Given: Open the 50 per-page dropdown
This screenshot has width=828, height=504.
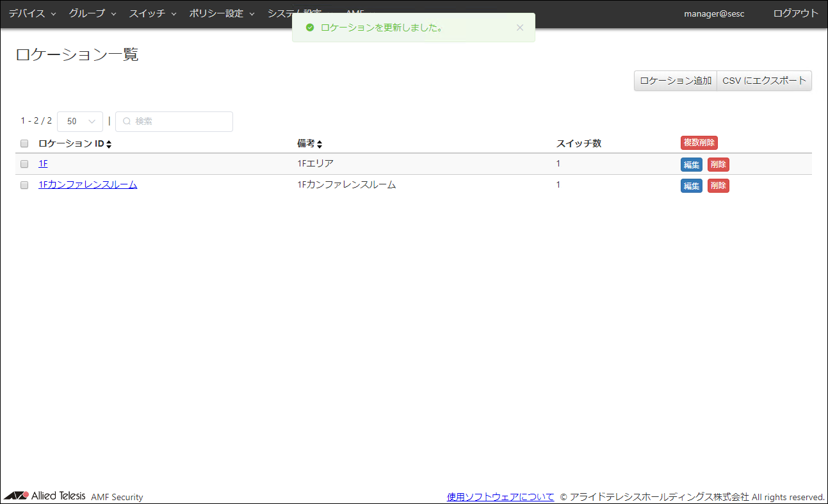Looking at the screenshot, I should pyautogui.click(x=80, y=122).
